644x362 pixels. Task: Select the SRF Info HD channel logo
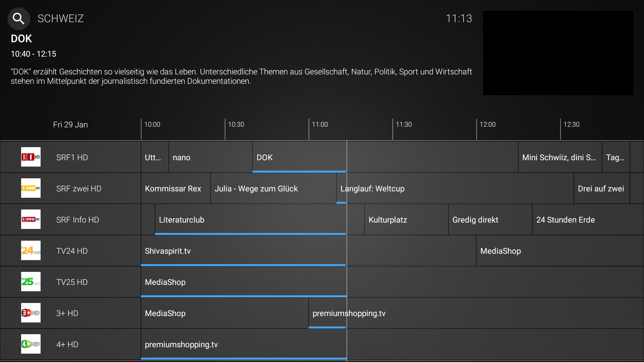pos(31,219)
